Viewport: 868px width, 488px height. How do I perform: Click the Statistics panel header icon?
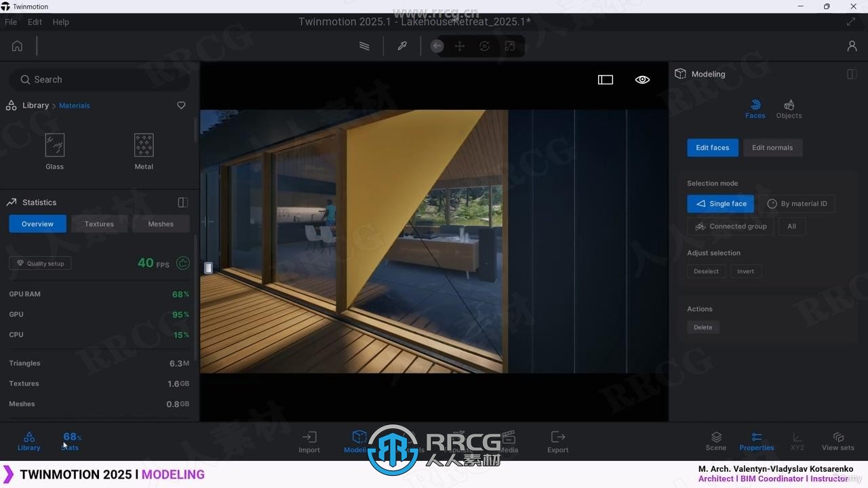pyautogui.click(x=11, y=202)
